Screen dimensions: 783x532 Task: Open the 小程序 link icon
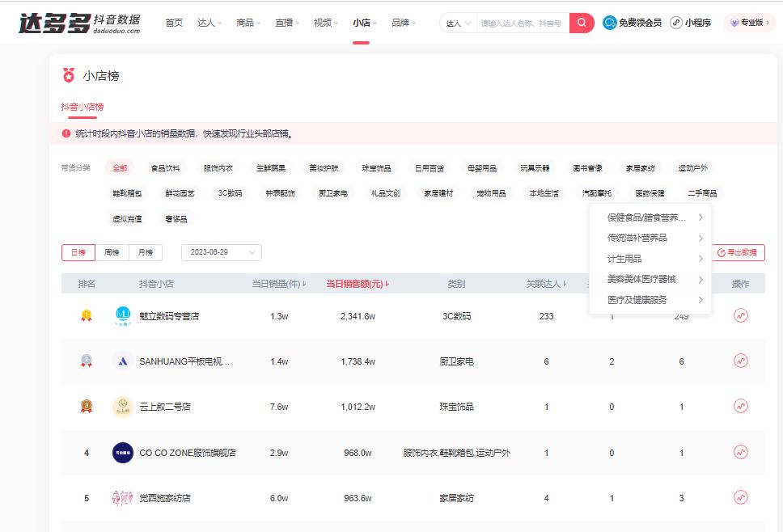pyautogui.click(x=676, y=23)
